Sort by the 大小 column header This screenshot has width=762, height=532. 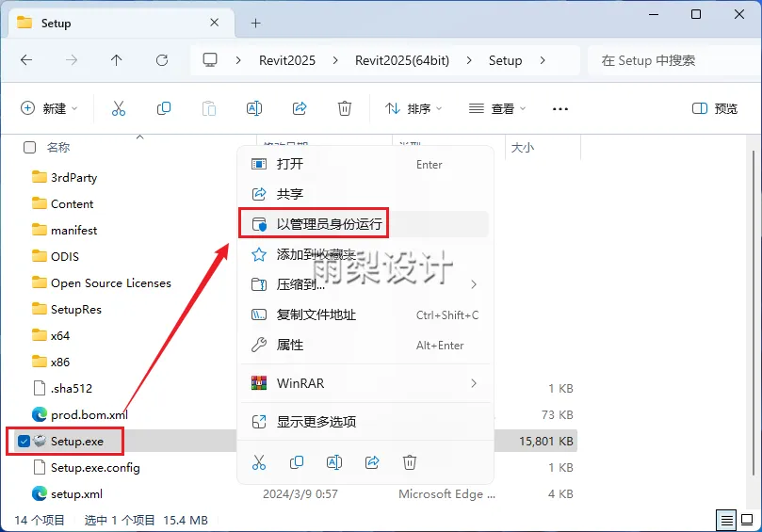coord(523,147)
